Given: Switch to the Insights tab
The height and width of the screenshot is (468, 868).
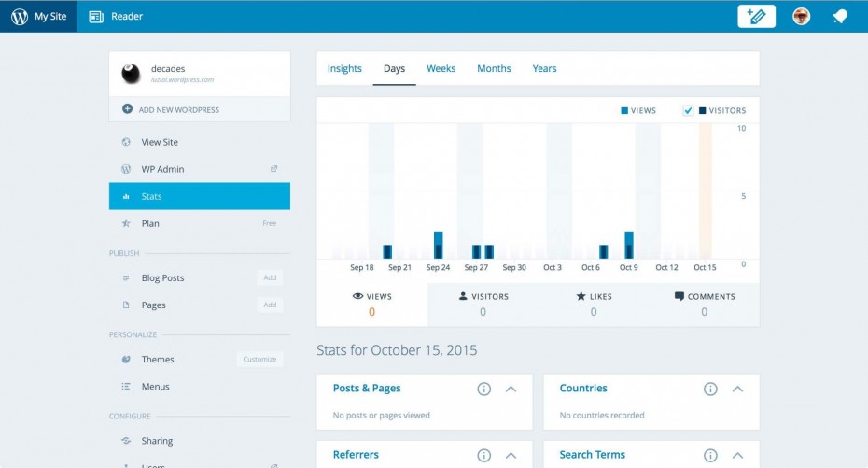Looking at the screenshot, I should tap(344, 69).
